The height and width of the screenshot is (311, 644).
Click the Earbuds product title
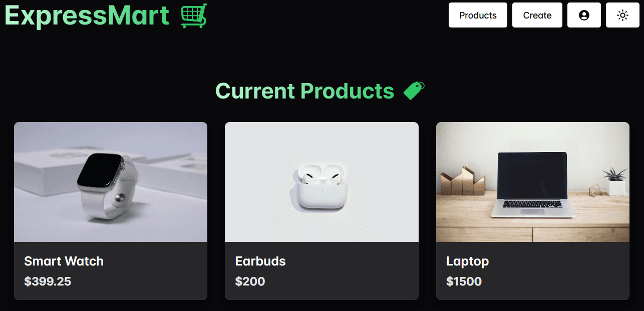[x=260, y=261]
